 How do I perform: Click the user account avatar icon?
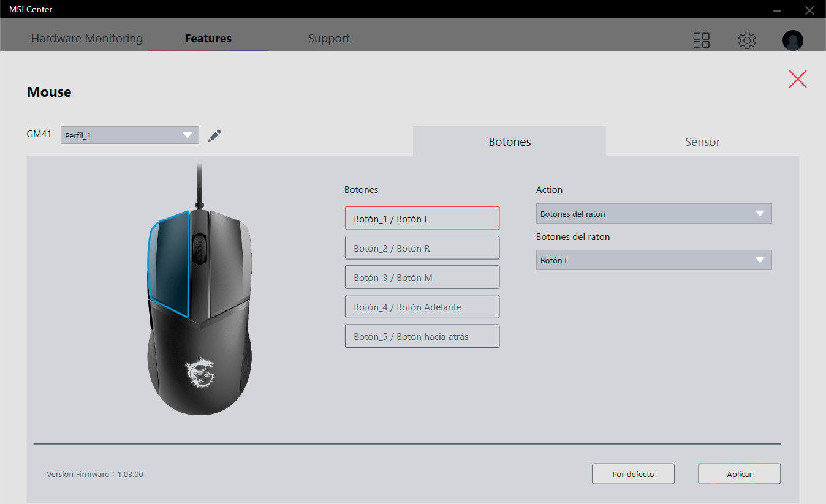[792, 40]
